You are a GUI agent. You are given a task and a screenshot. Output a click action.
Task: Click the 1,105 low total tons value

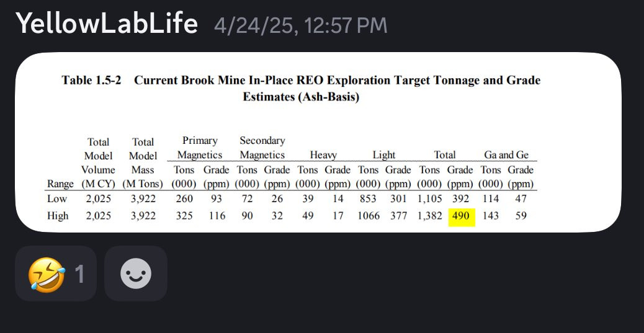point(429,198)
